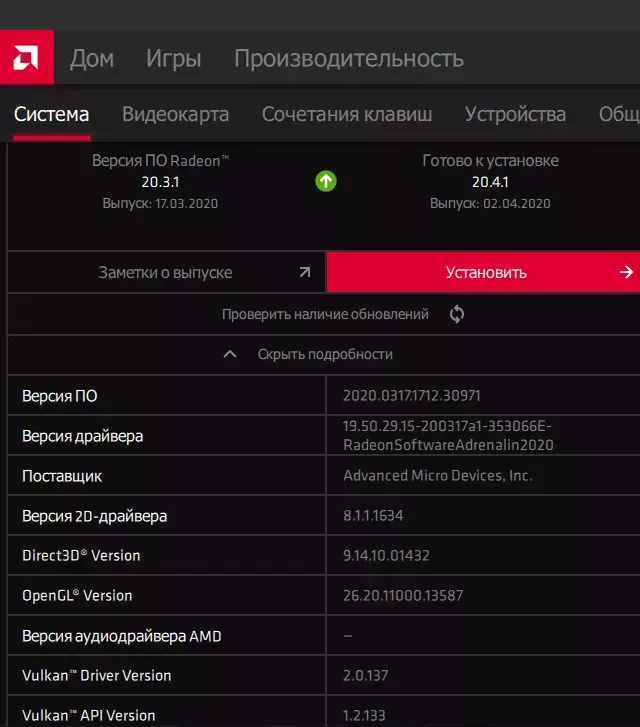Click value 2.0.137
This screenshot has height=727, width=640.
365,676
